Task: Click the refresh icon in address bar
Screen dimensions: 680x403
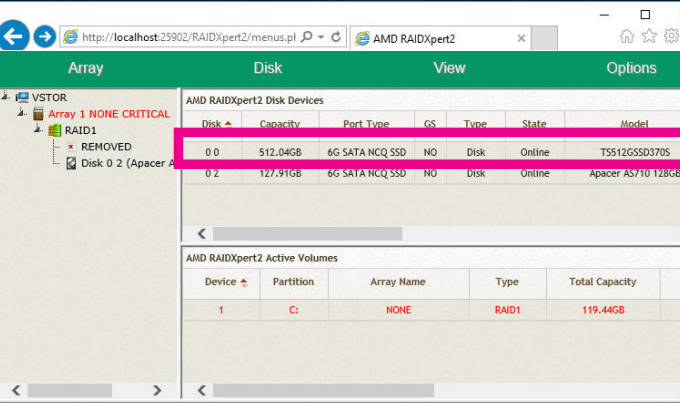Action: (x=336, y=37)
